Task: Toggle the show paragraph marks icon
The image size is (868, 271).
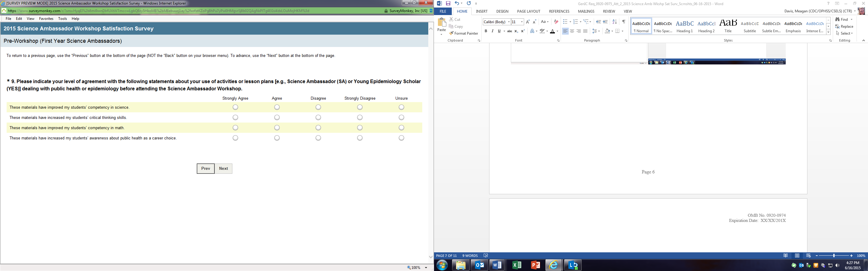Action: point(624,22)
